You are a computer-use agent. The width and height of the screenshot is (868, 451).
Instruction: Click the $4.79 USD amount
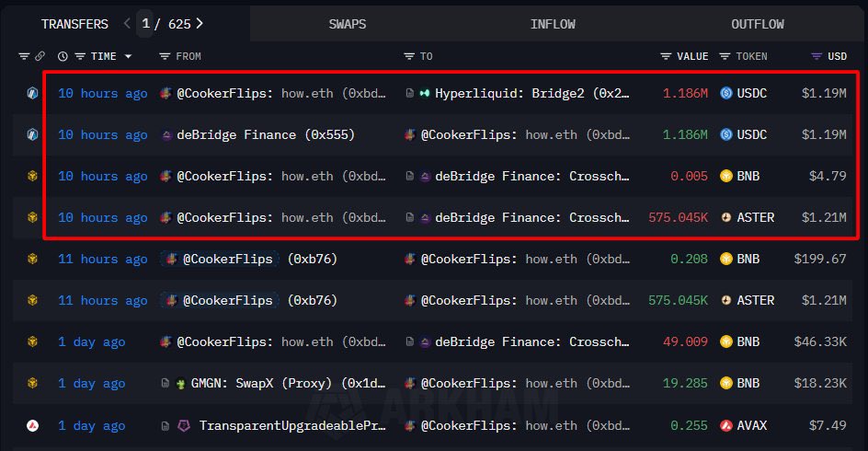click(x=828, y=176)
